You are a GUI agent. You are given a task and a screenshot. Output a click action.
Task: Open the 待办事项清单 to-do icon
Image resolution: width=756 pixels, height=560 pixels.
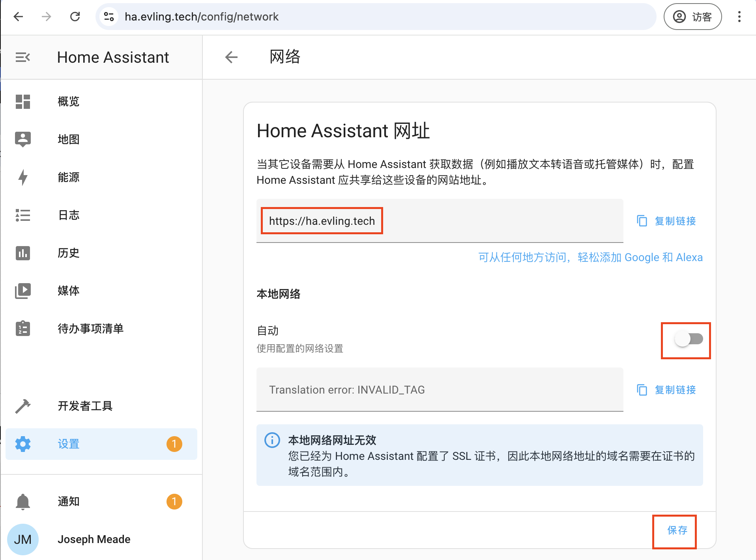[23, 329]
